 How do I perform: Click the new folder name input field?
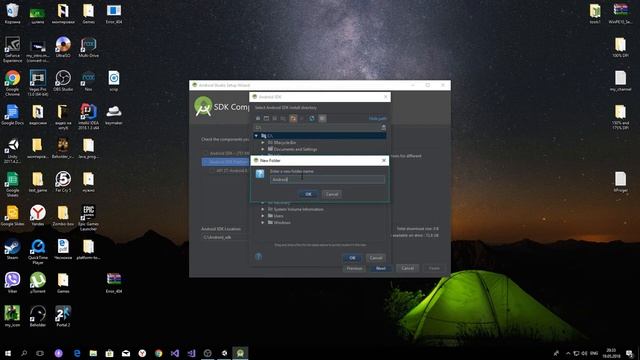click(327, 180)
